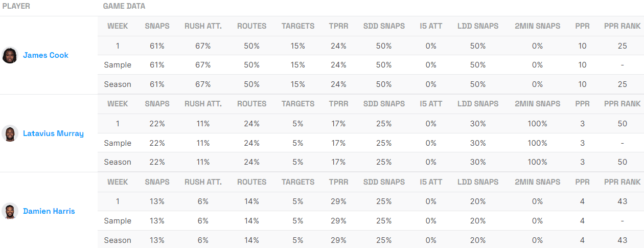Select the Season row for James Cook
The height and width of the screenshot is (248, 644).
click(x=118, y=84)
